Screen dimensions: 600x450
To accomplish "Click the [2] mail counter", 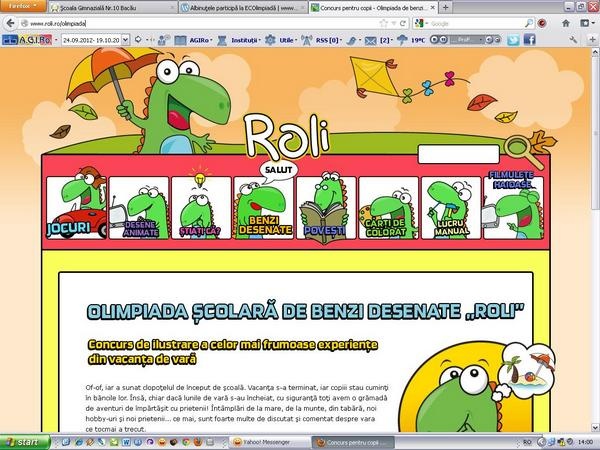I will (385, 40).
